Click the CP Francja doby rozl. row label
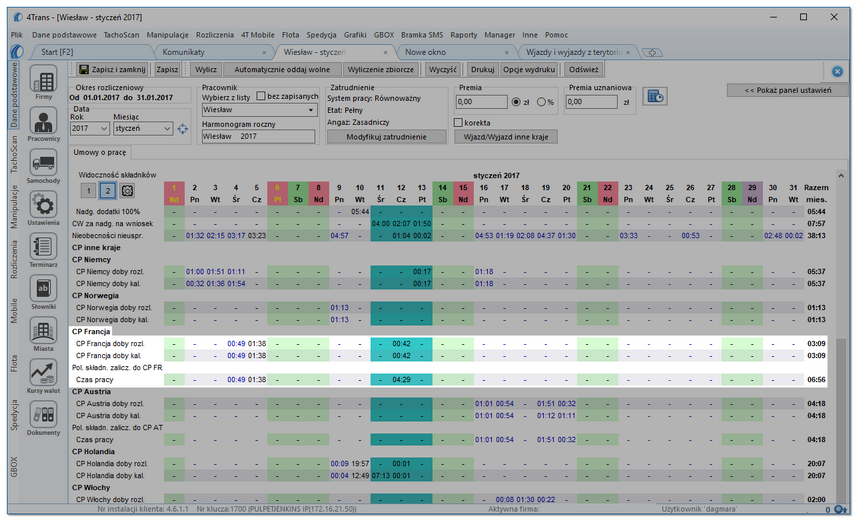This screenshot has height=521, width=857. pyautogui.click(x=110, y=344)
